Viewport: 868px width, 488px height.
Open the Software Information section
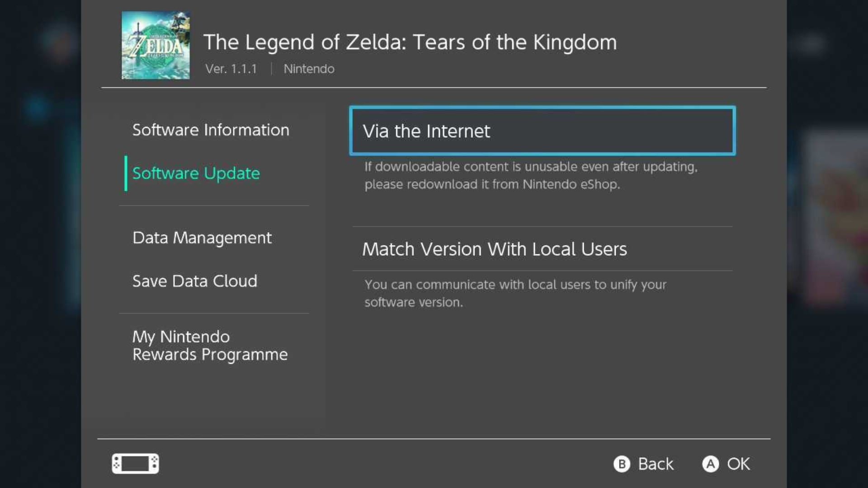coord(211,130)
